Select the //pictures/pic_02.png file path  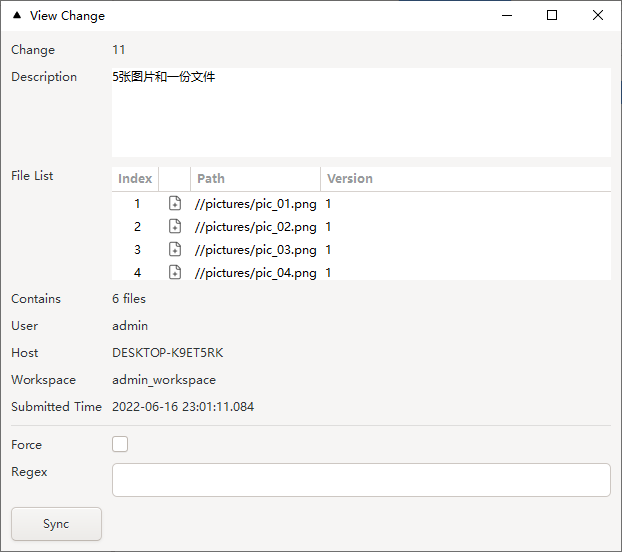256,227
